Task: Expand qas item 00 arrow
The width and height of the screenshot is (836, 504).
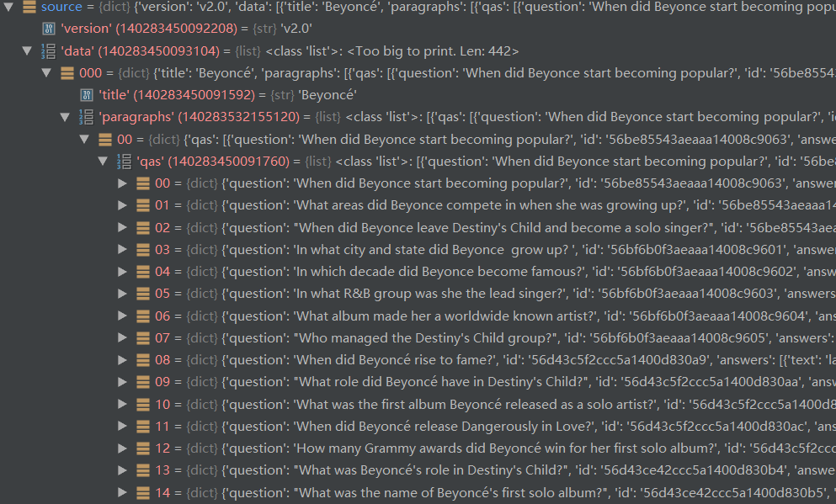Action: click(122, 183)
